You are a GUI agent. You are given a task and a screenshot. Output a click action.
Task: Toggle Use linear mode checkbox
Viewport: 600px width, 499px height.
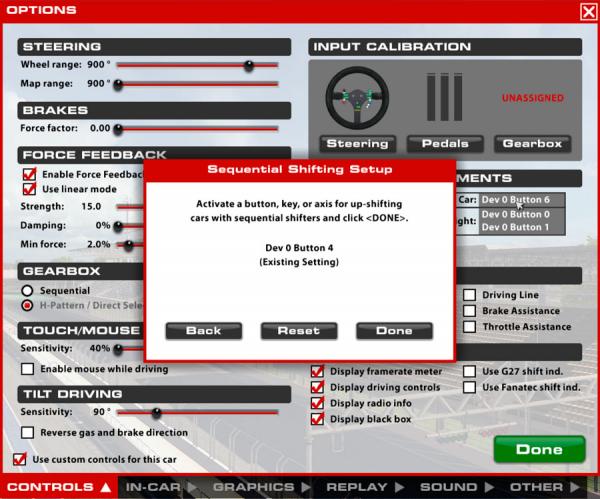[x=29, y=189]
